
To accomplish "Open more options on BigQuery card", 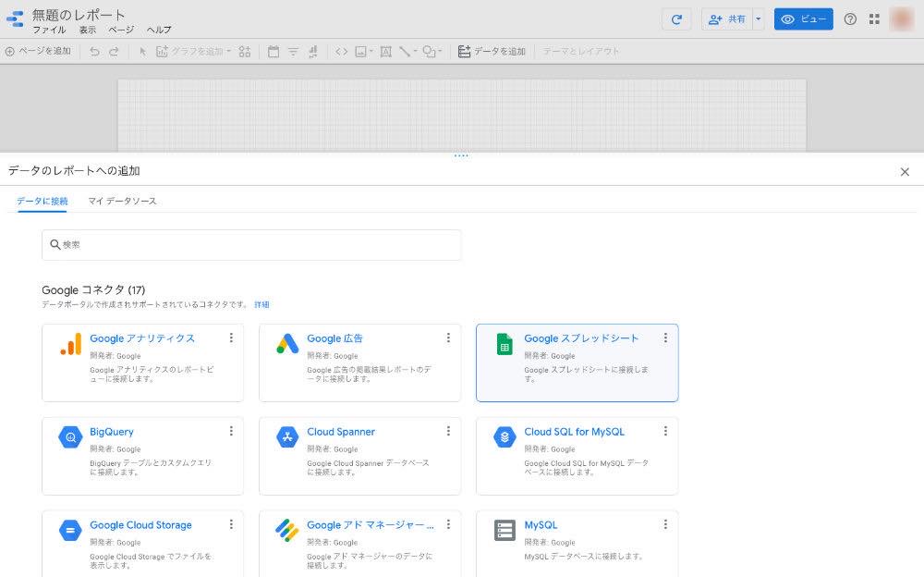I will tap(231, 431).
